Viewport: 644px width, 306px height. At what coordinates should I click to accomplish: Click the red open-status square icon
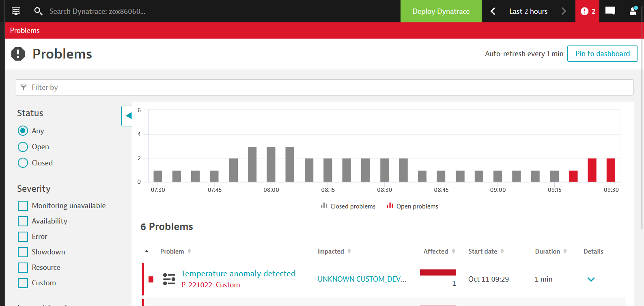point(151,279)
